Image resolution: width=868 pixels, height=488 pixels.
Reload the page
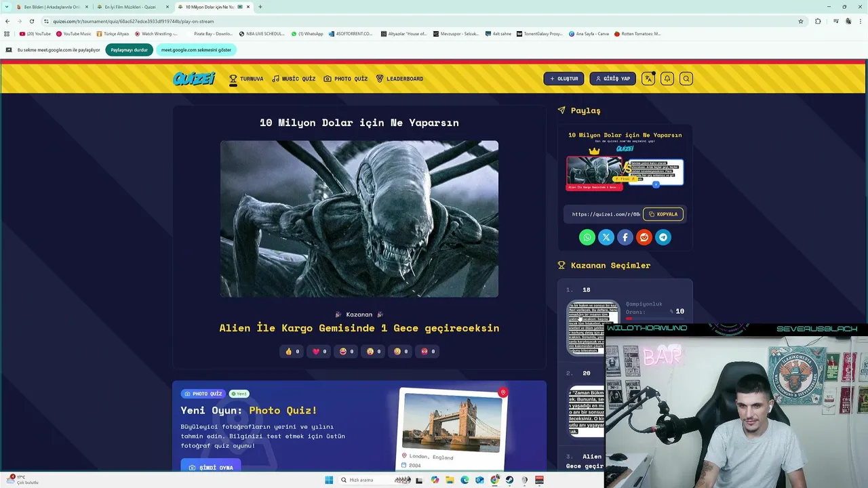[32, 21]
